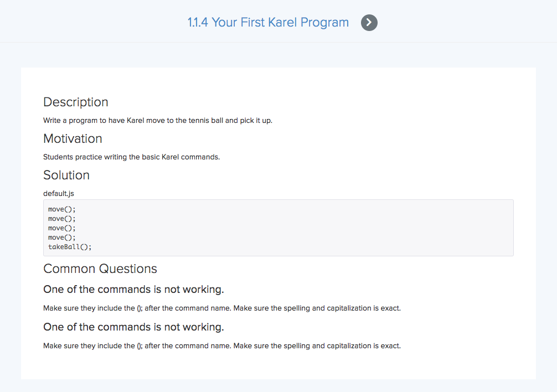This screenshot has height=392, width=557.
Task: Select the default.js file label
Action: (59, 194)
